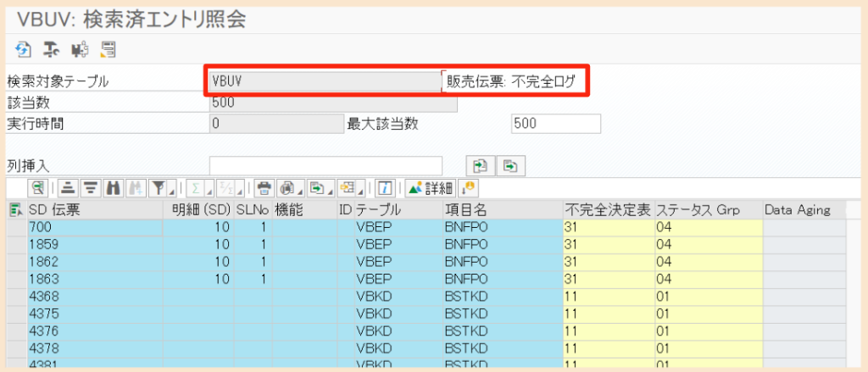This screenshot has width=868, height=372.
Task: Click the 該当数 field showing 500
Action: 333,103
